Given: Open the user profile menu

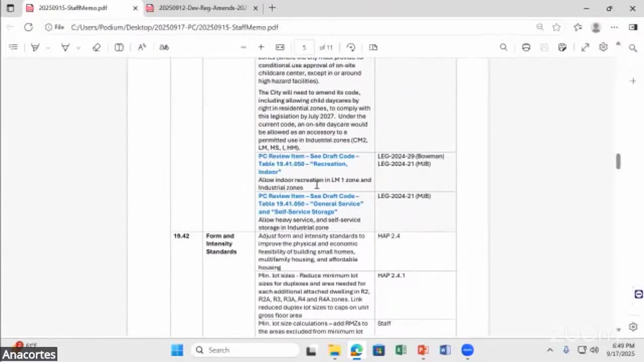Looking at the screenshot, I should click(596, 27).
